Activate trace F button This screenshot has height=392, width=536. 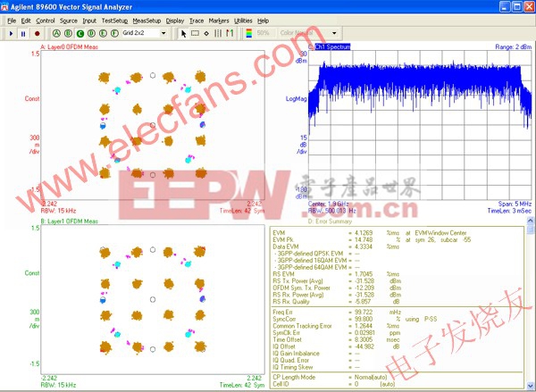tap(114, 33)
